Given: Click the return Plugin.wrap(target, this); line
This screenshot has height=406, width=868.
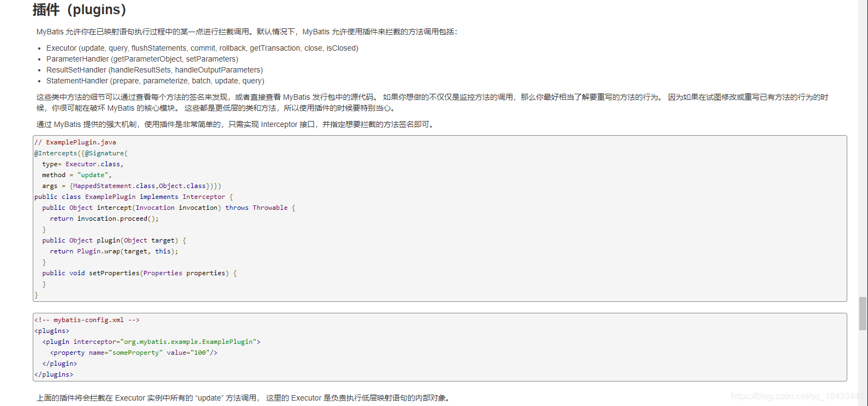Looking at the screenshot, I should point(114,251).
